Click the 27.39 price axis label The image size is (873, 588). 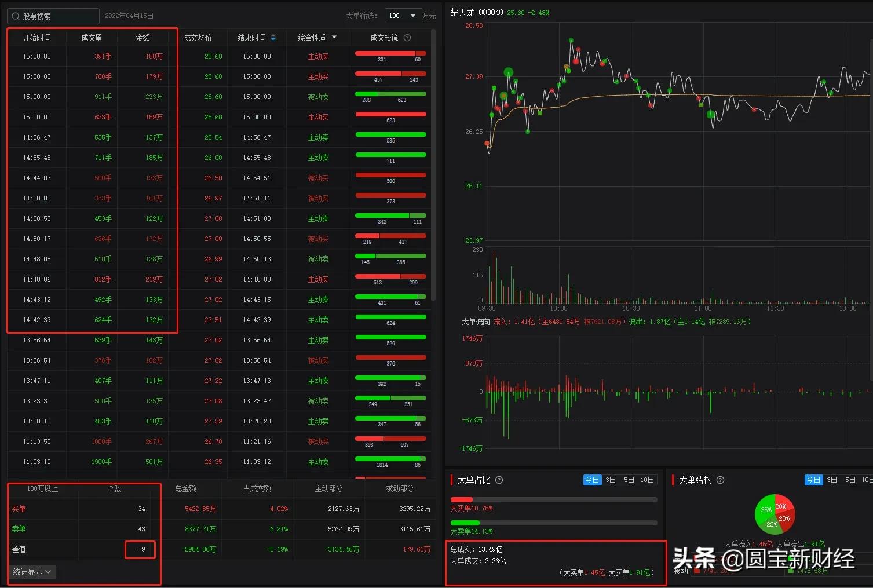[x=473, y=76]
